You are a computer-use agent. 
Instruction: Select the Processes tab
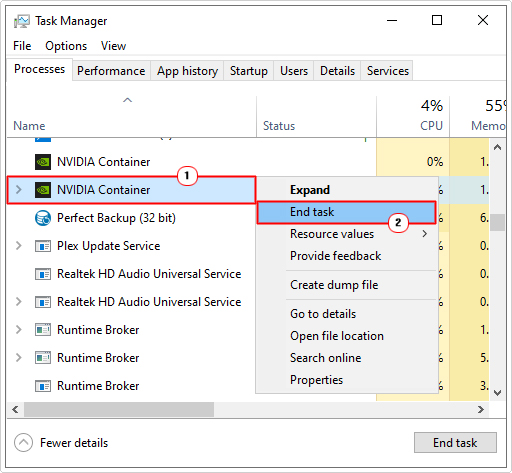point(39,69)
